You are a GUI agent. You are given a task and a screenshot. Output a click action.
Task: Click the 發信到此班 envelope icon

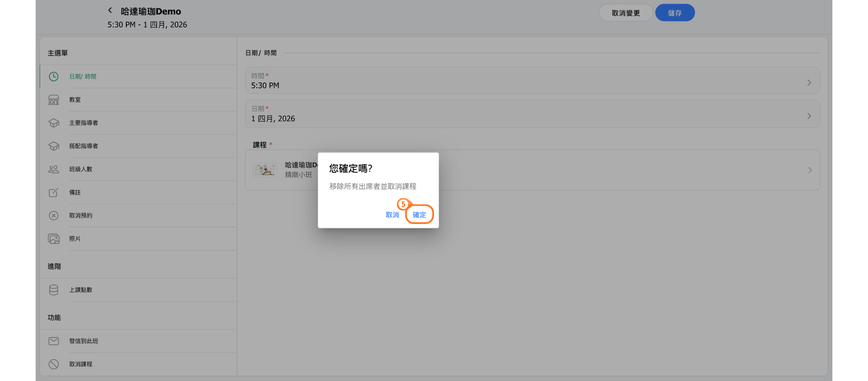pyautogui.click(x=53, y=341)
